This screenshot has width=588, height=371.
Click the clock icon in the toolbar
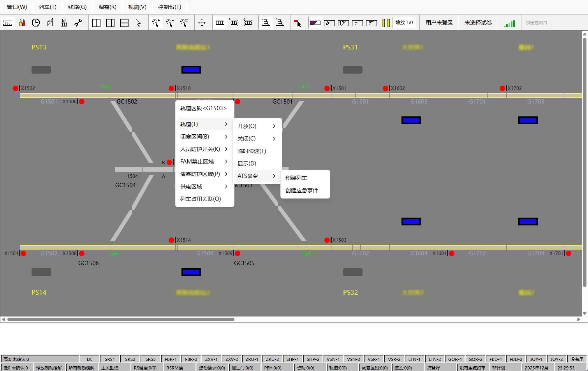pos(36,23)
